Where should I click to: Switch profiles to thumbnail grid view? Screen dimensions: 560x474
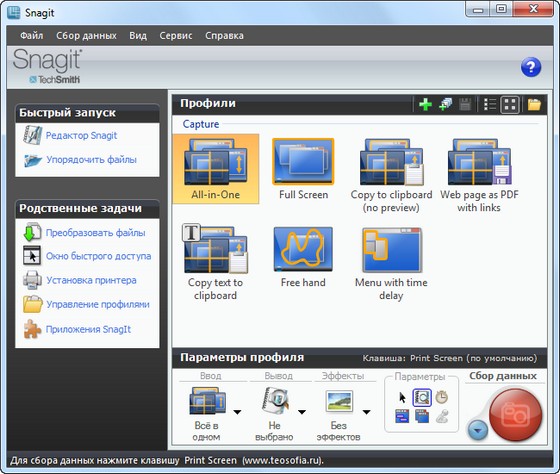tap(510, 105)
